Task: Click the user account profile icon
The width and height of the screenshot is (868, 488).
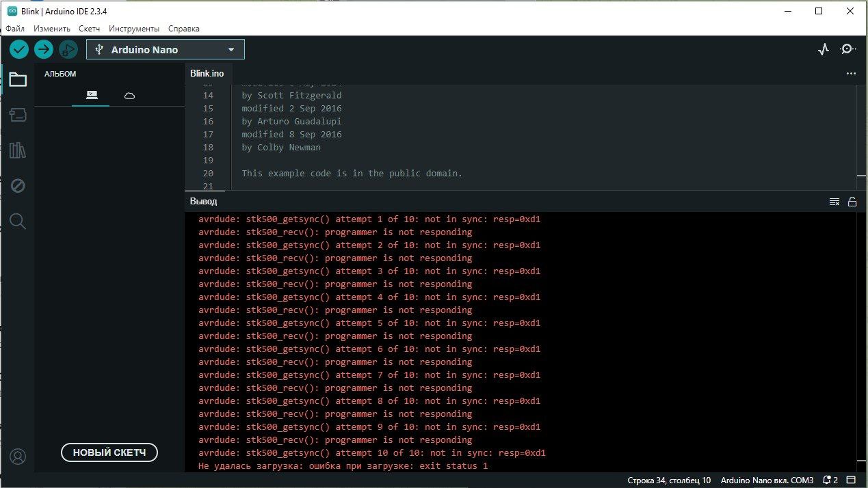Action: click(x=18, y=457)
